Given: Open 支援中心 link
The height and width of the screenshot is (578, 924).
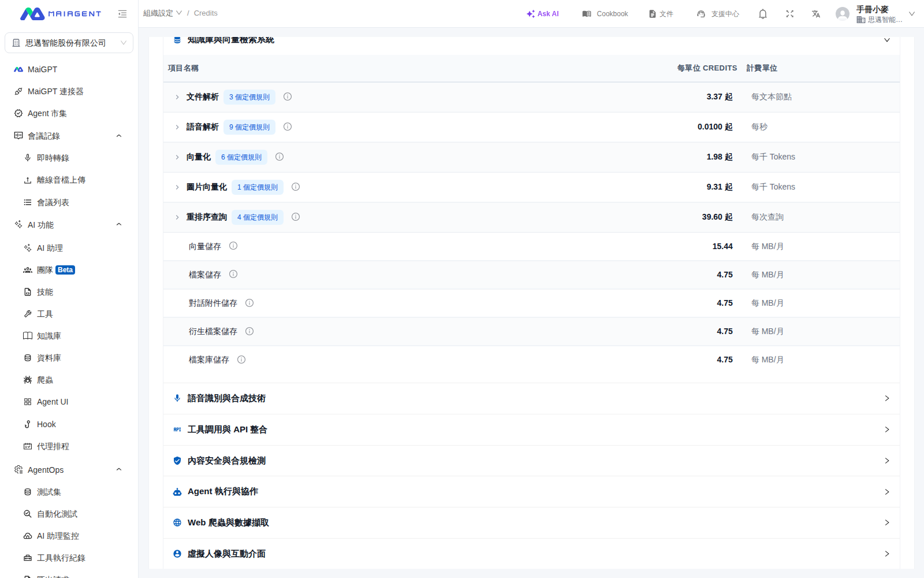Looking at the screenshot, I should [718, 14].
